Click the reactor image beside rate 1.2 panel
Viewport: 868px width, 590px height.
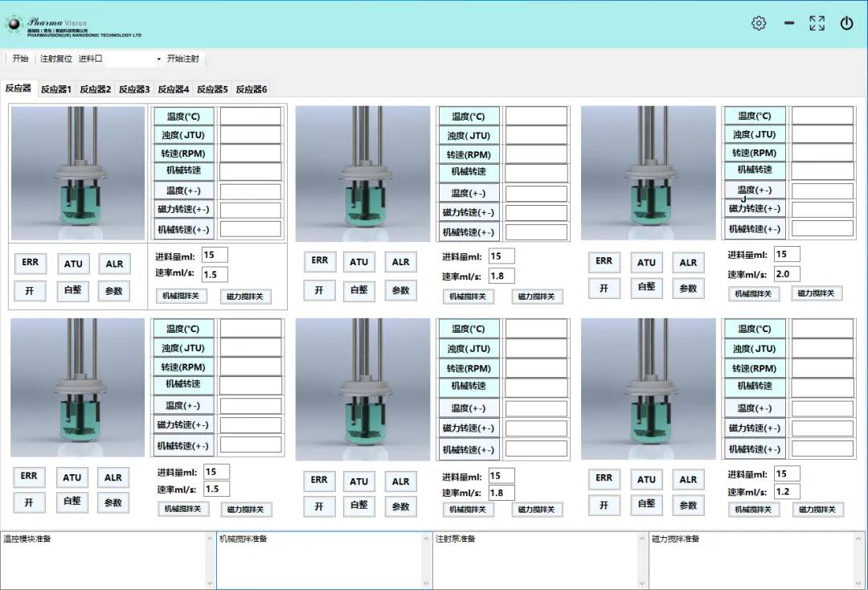point(648,388)
